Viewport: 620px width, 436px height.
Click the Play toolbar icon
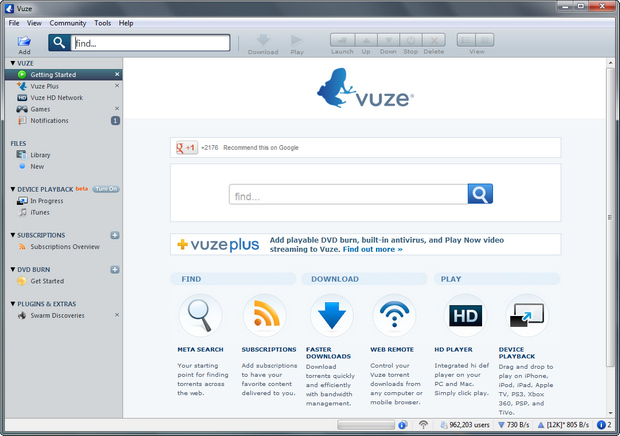(297, 40)
